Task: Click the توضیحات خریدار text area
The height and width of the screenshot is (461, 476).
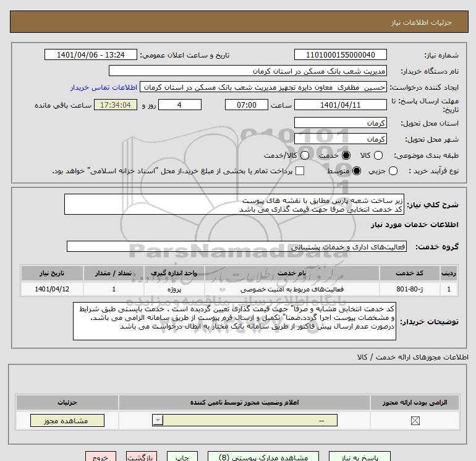Action: (x=234, y=321)
